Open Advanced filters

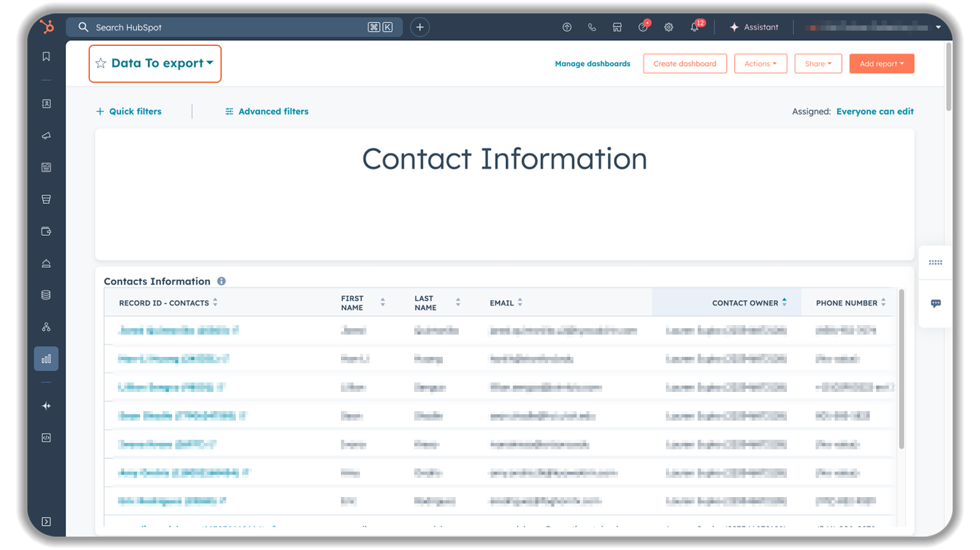tap(267, 112)
